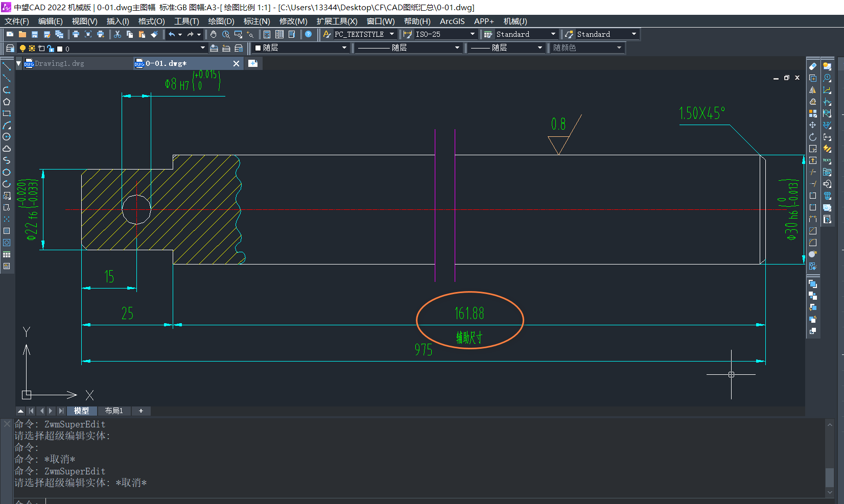Switch to the 布局1 layout tab

click(114, 411)
